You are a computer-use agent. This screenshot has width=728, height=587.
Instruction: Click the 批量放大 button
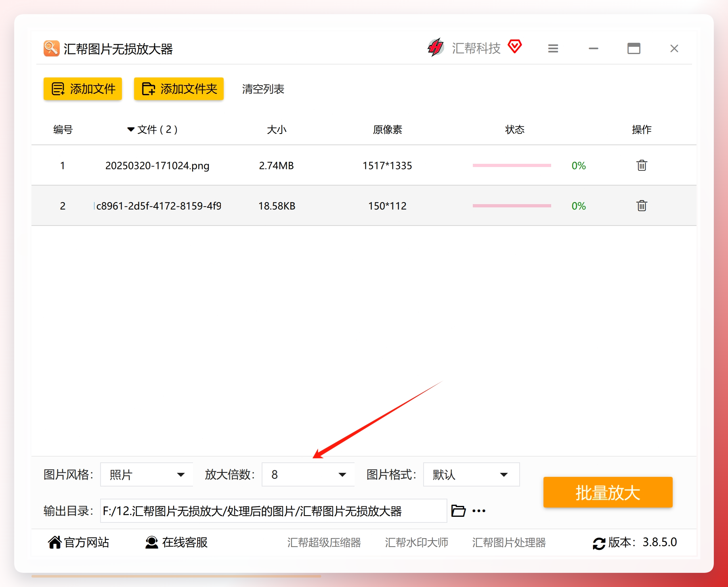(x=608, y=492)
